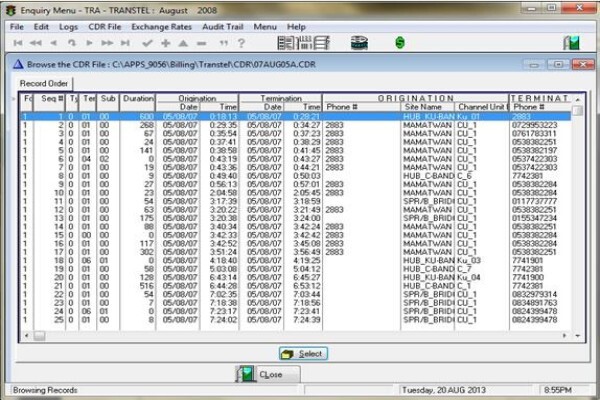Click channel unit Ku_04 in row 20
Viewport: 600px width, 400px height.
469,277
